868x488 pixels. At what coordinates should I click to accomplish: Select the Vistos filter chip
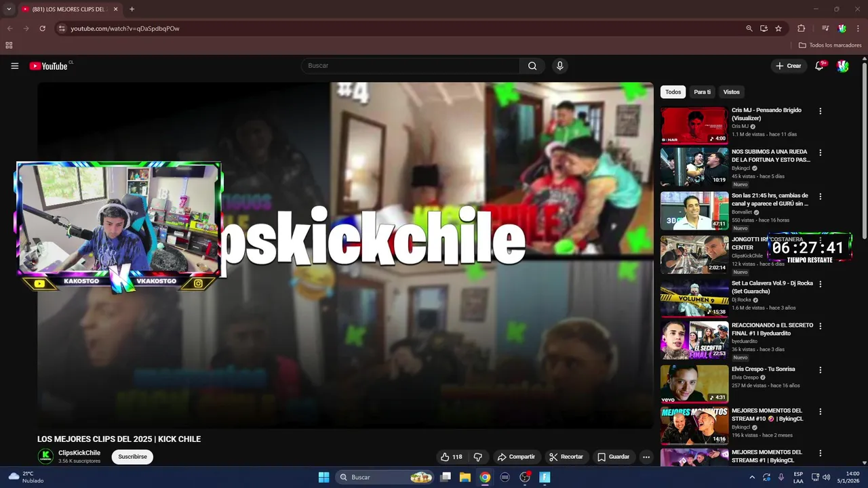732,91
